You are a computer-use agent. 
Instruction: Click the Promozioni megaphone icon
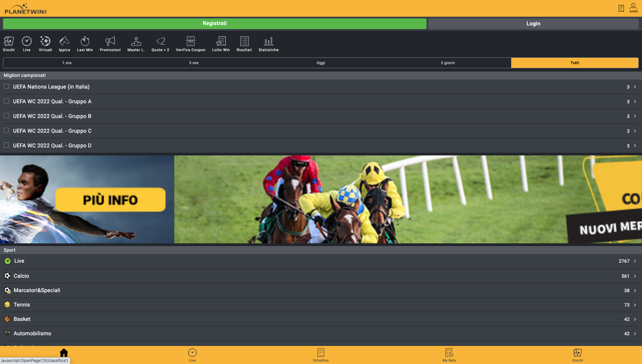click(110, 43)
